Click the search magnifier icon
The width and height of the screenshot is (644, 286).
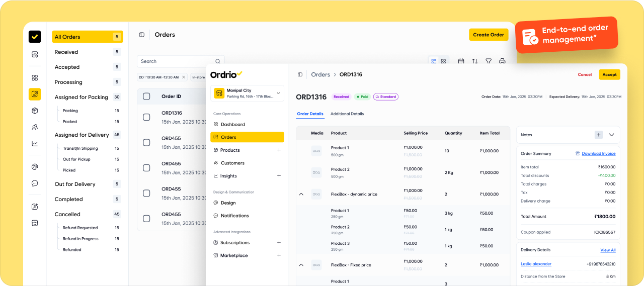point(218,61)
